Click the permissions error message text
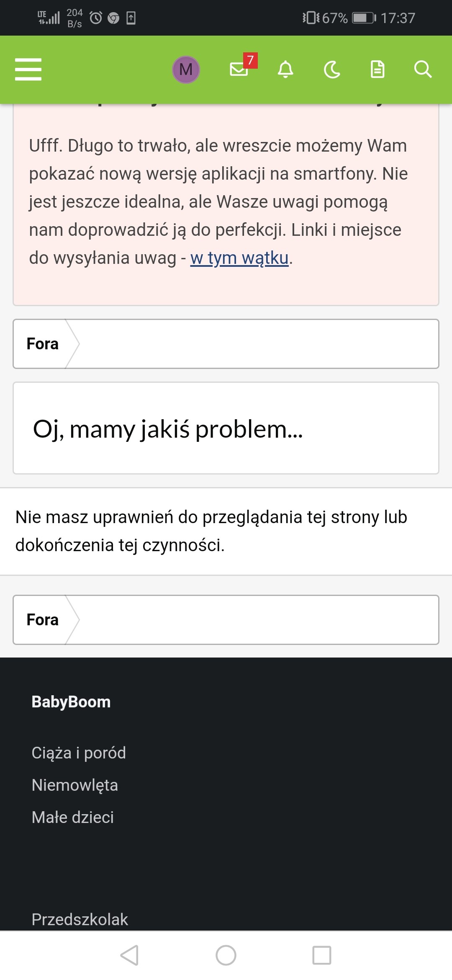Image resolution: width=452 pixels, height=980 pixels. 211,531
